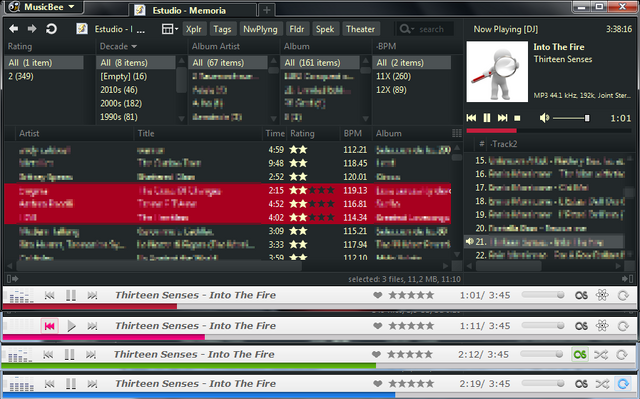Seek using the red progress bar under playback controls
Viewport: 640px width, 399px height.
coord(549,131)
